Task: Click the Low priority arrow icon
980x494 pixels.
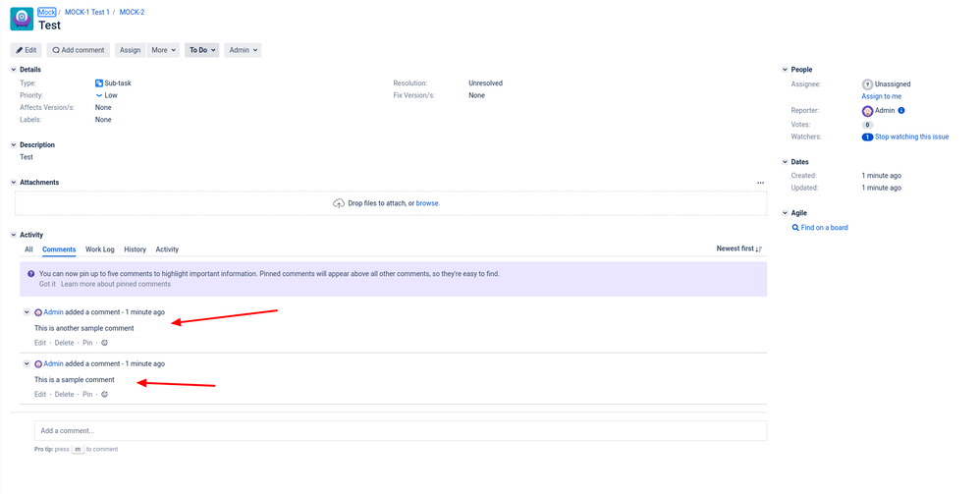Action: pyautogui.click(x=99, y=95)
